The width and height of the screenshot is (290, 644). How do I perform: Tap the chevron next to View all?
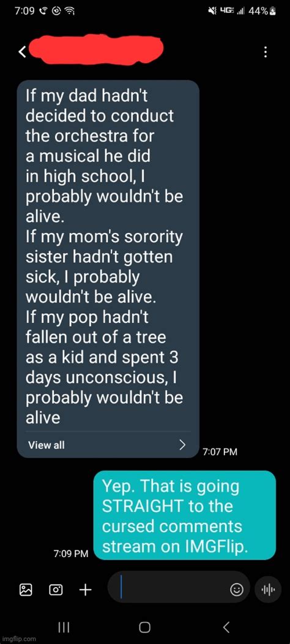pyautogui.click(x=183, y=445)
